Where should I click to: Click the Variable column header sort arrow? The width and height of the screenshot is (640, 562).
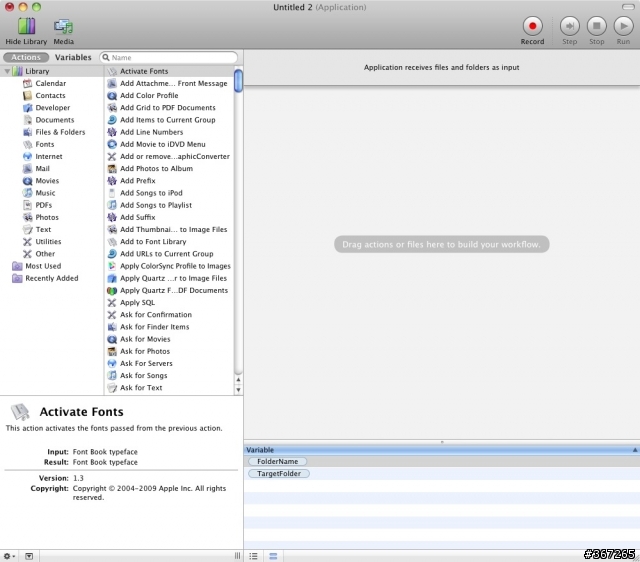click(x=635, y=450)
